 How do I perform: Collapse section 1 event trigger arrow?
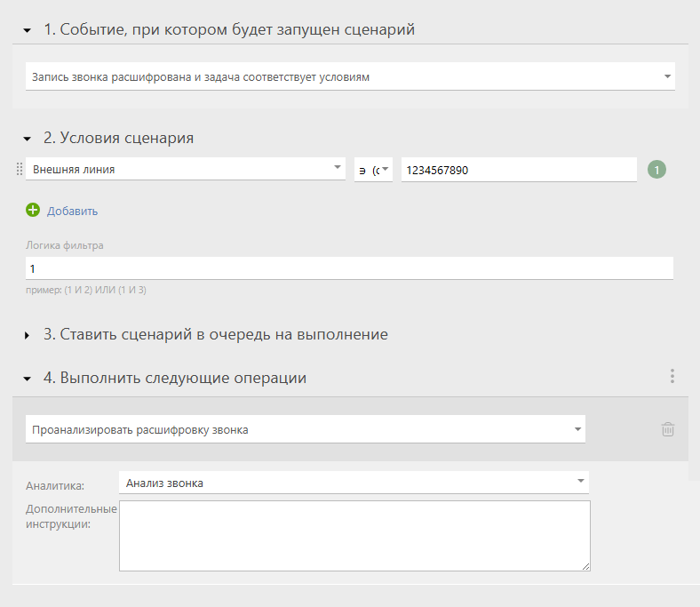tap(28, 31)
